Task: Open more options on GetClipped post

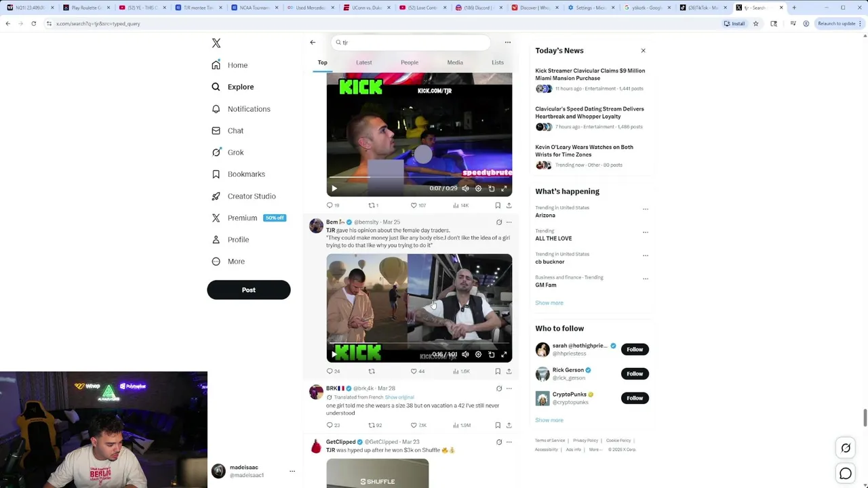Action: (509, 442)
